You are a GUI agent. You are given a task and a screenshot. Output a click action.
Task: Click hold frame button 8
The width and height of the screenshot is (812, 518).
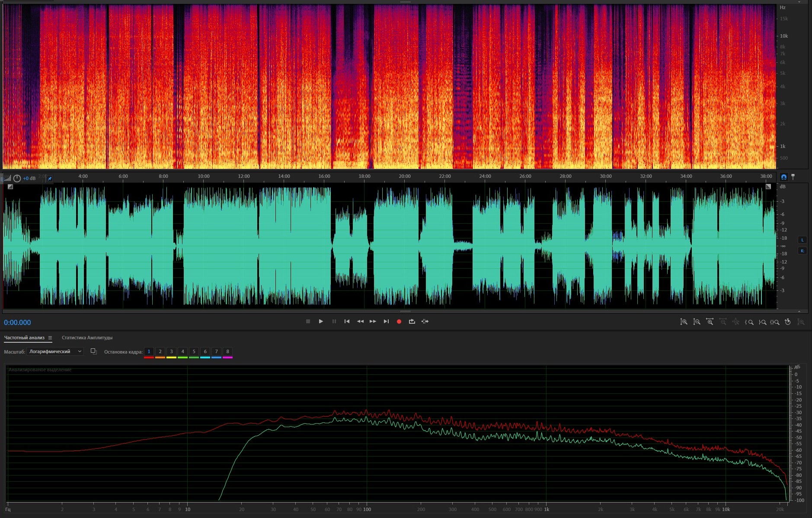pos(227,351)
